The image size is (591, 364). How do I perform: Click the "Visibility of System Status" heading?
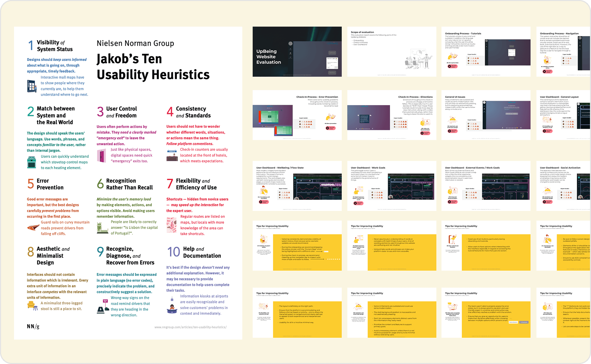coord(55,46)
